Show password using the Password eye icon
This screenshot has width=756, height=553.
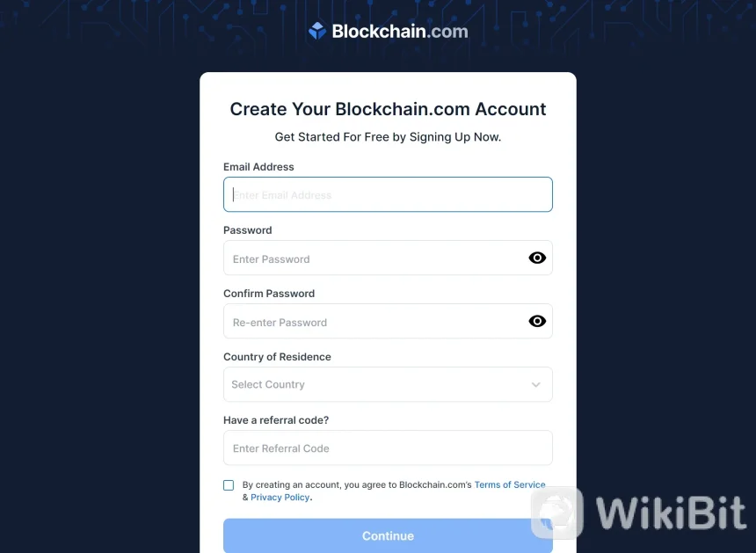537,258
